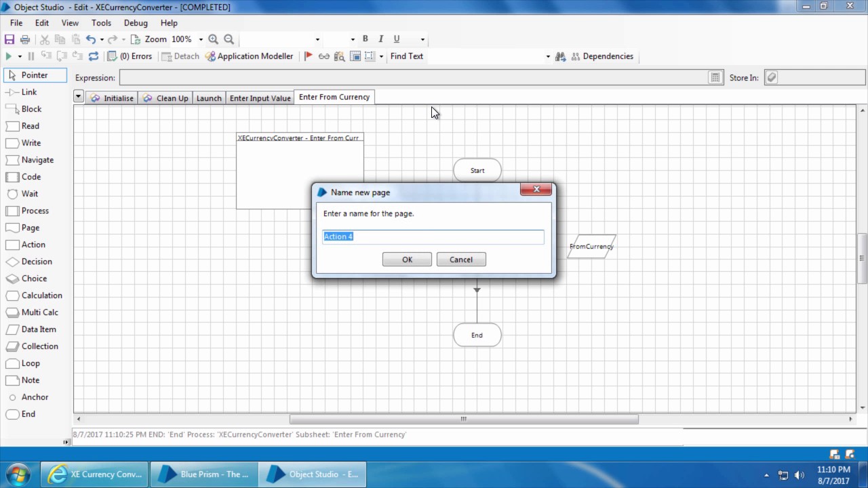Click the Expression input field
The height and width of the screenshot is (488, 868).
414,78
